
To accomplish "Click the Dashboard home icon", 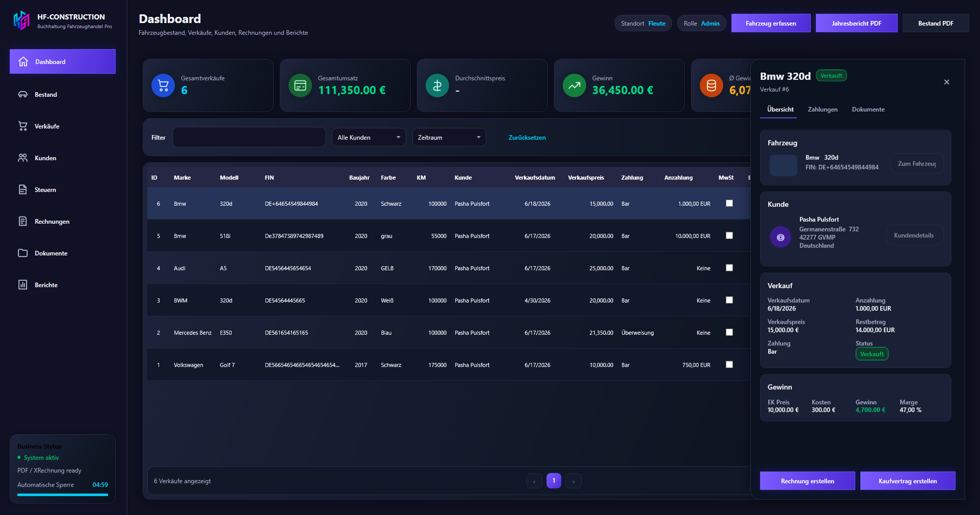I will click(x=23, y=61).
